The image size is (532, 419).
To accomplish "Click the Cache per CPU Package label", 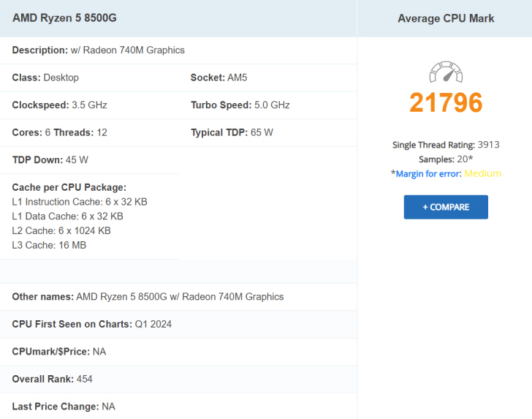I will pyautogui.click(x=69, y=187).
